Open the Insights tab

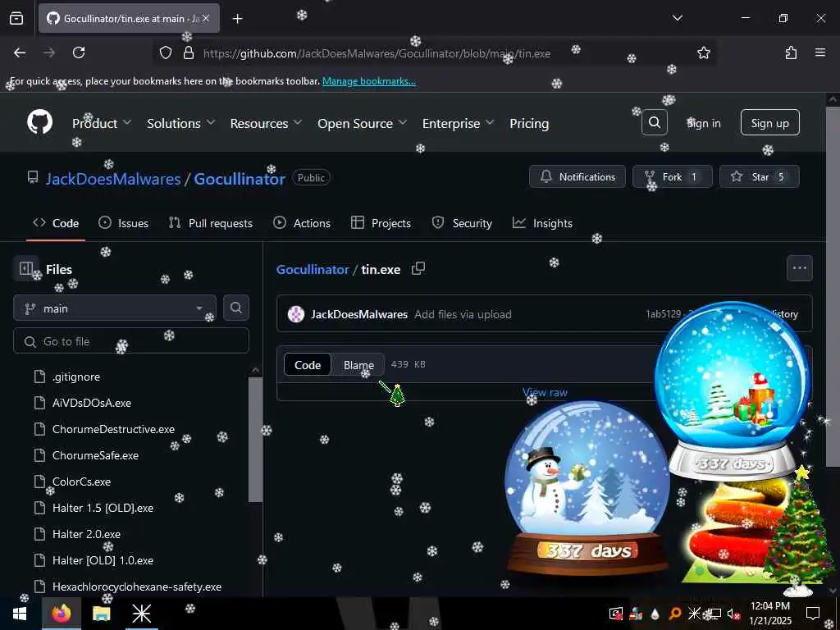(543, 223)
